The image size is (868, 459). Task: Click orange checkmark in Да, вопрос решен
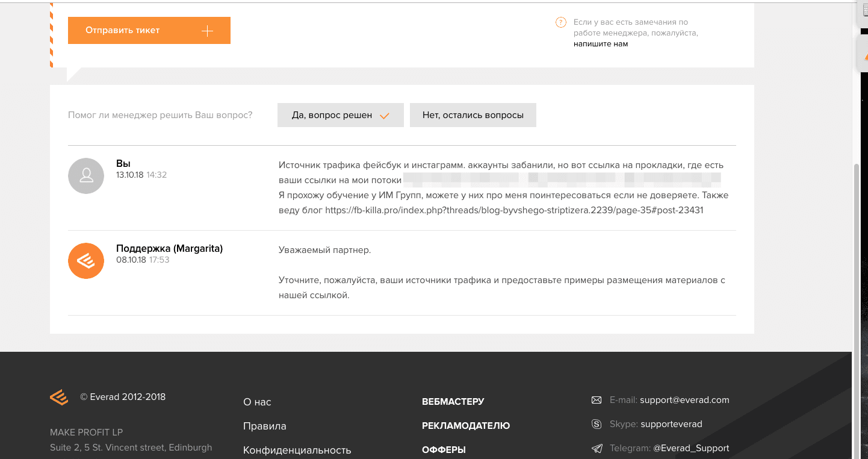coord(385,116)
